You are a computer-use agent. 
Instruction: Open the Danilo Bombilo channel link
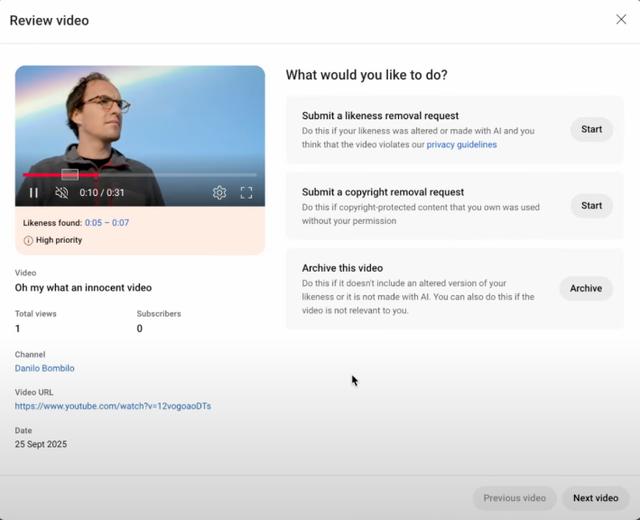[x=44, y=368]
